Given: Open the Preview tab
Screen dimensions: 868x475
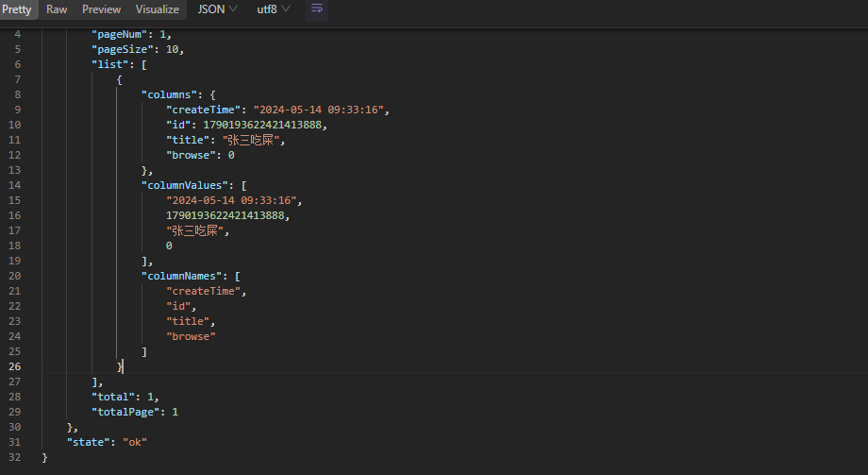Looking at the screenshot, I should pos(101,9).
